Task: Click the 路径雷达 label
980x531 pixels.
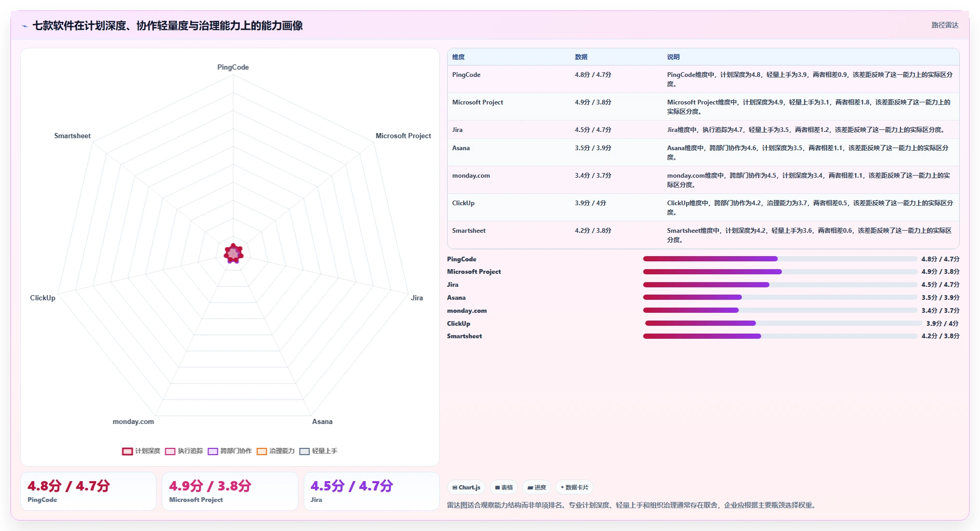Action: [945, 25]
